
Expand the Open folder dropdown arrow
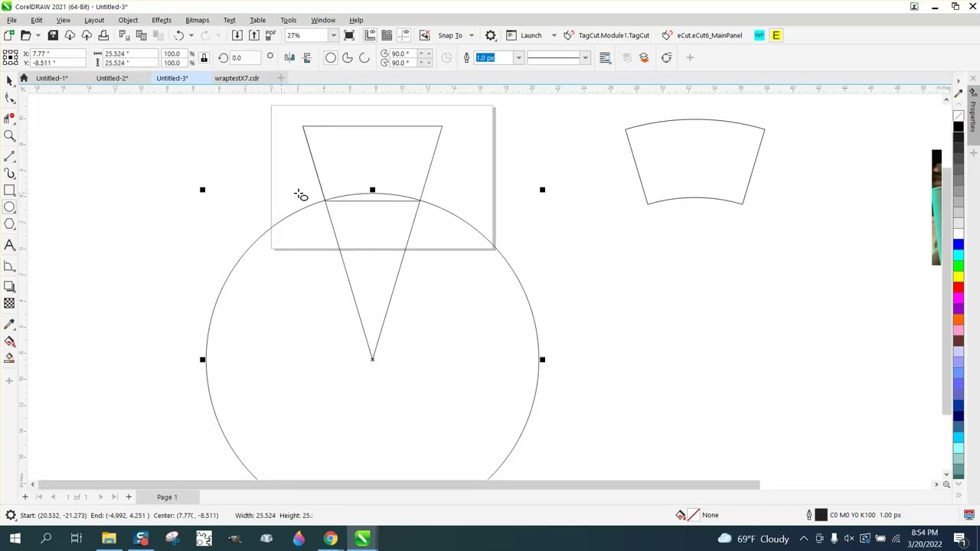[38, 35]
